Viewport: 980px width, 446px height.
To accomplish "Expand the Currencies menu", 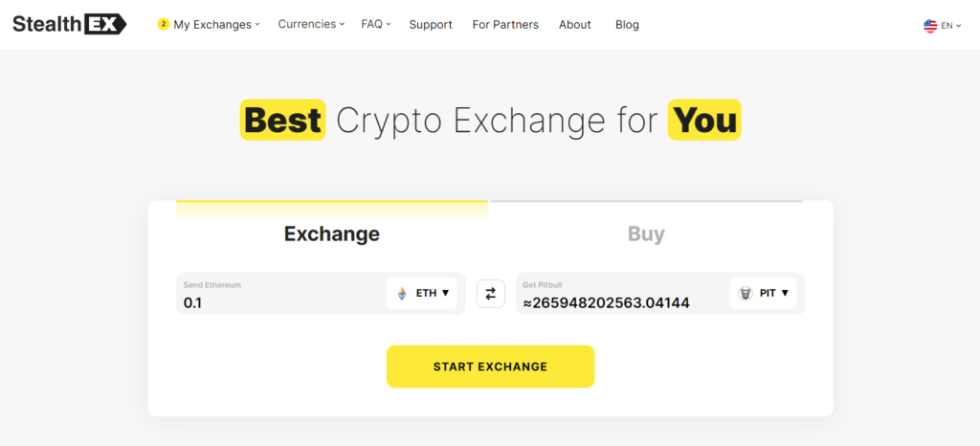I will (311, 24).
